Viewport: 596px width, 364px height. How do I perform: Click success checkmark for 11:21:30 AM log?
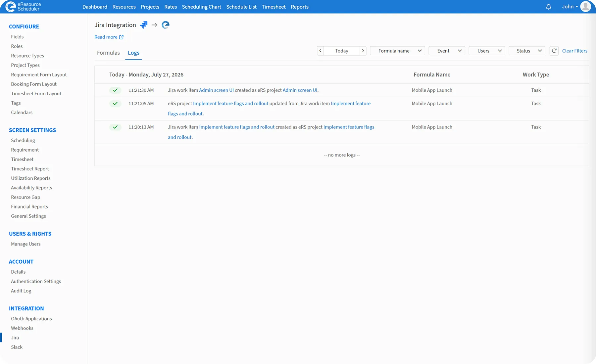pyautogui.click(x=115, y=90)
